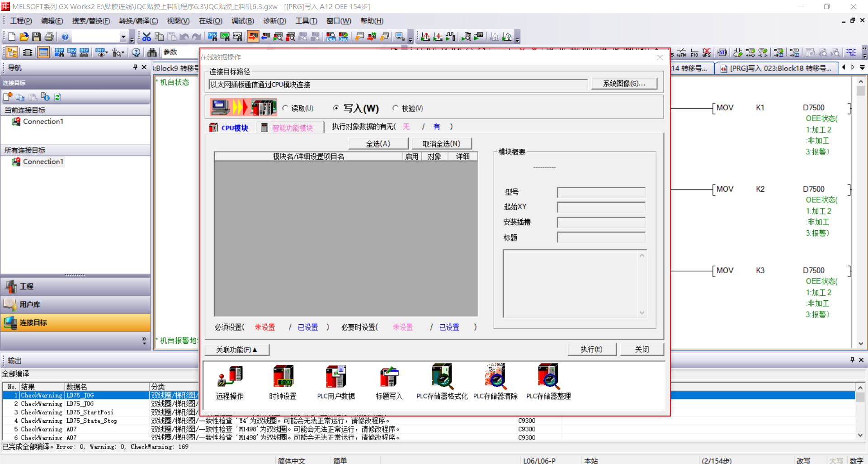Switch to the 智能功能模块 tab
This screenshot has height=464, width=868.
pos(292,128)
